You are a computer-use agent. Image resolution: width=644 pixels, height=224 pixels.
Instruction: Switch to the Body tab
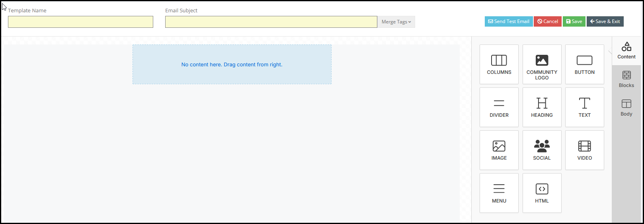tap(626, 108)
